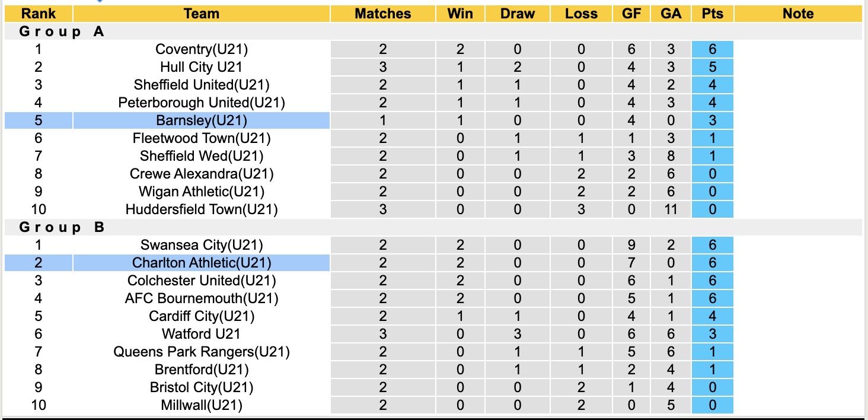Click the GF column header
This screenshot has width=868, height=420.
coord(631,14)
